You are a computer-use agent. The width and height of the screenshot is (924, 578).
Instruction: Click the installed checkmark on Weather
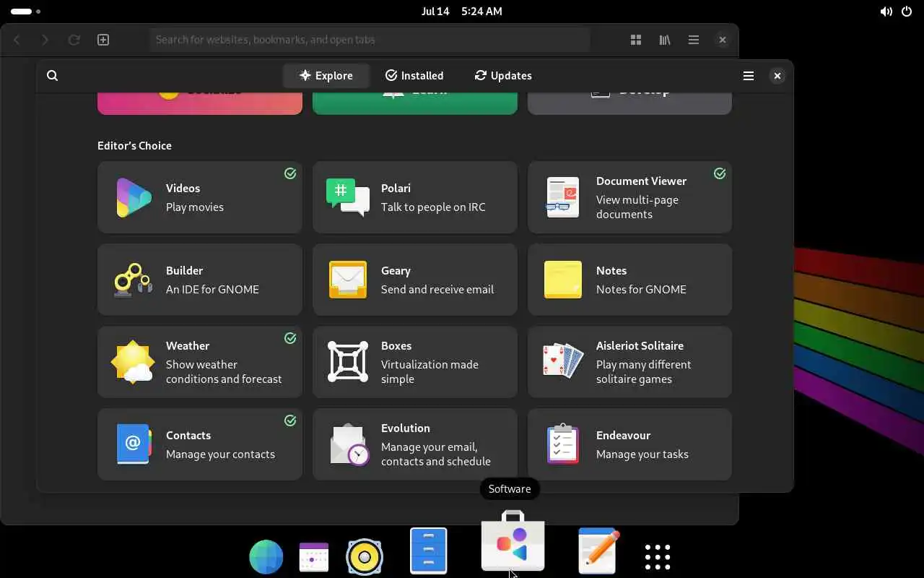(290, 338)
